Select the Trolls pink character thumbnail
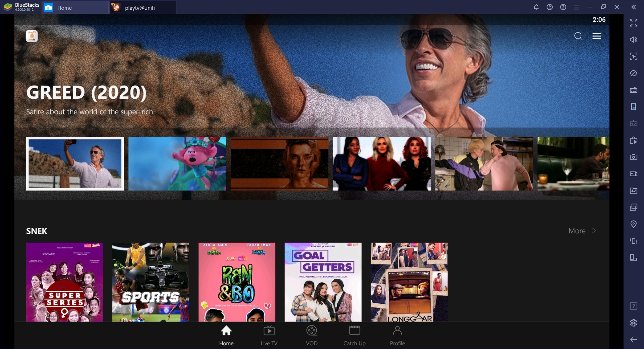Image resolution: width=644 pixels, height=349 pixels. point(177,164)
